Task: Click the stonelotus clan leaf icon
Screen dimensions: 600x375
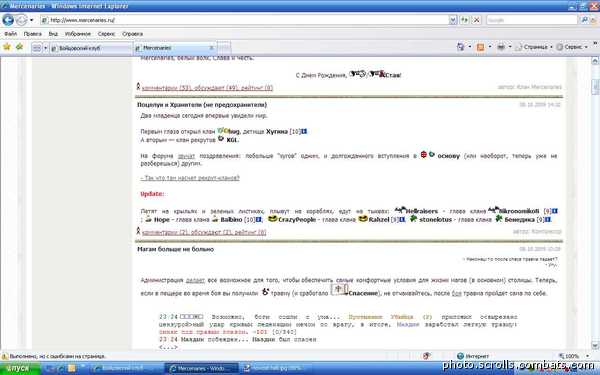Action: click(x=413, y=218)
